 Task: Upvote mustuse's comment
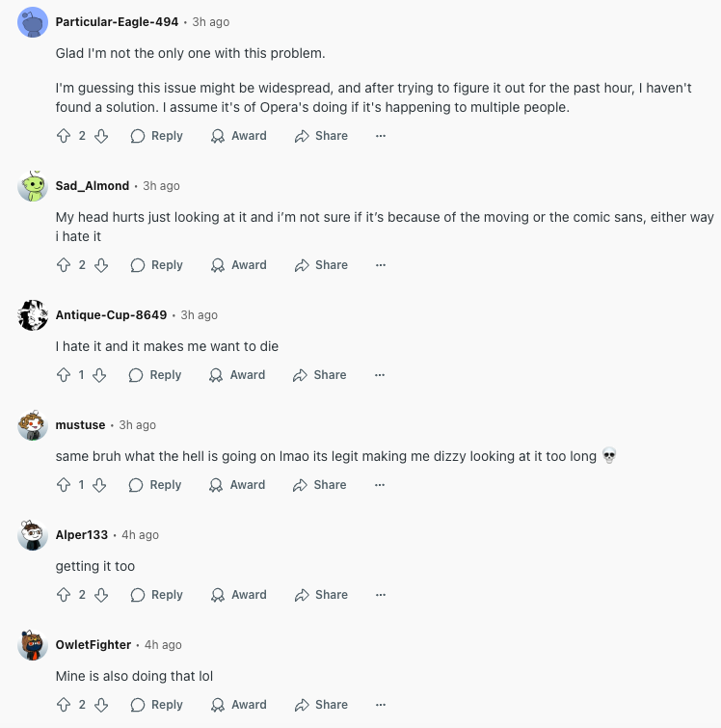(x=65, y=485)
